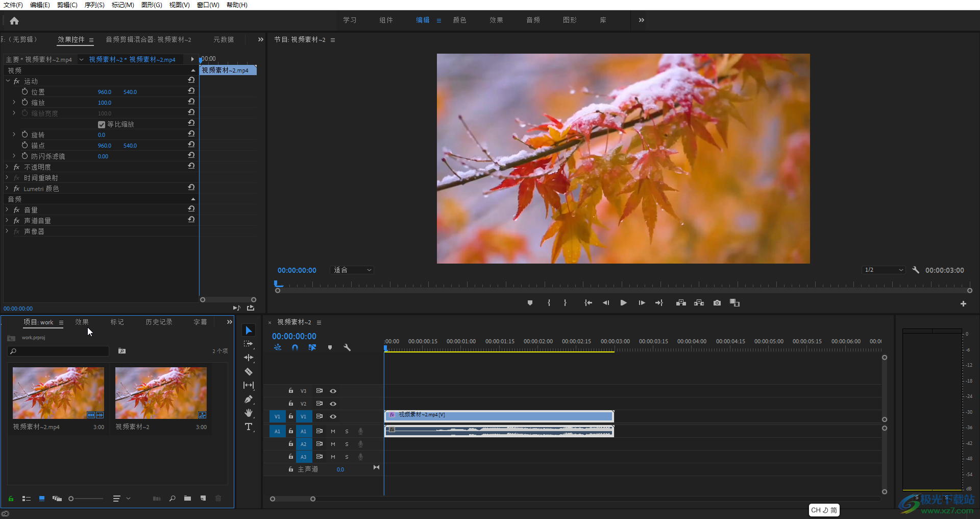Expand the 旋转 rotation property

(14, 135)
